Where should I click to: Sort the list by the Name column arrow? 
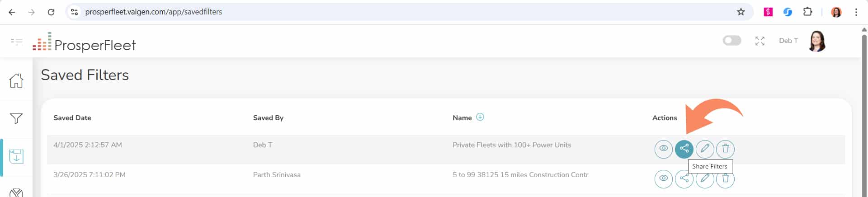point(480,117)
